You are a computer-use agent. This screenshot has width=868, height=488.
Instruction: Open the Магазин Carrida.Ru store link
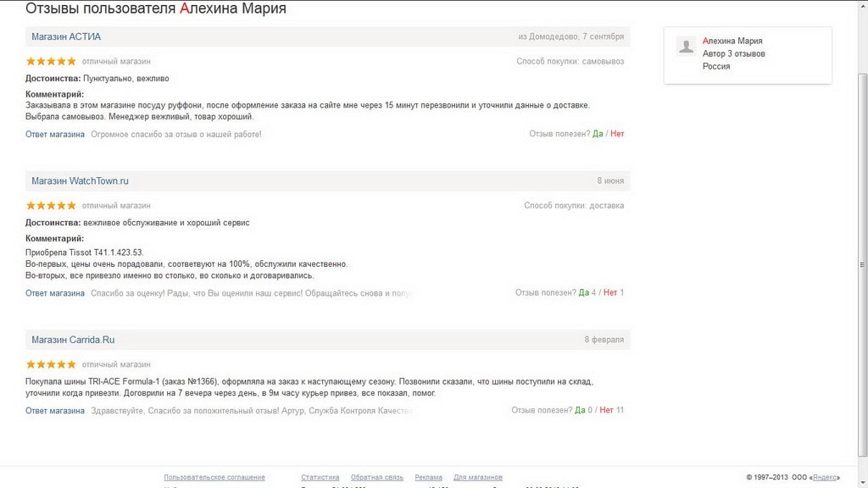73,340
